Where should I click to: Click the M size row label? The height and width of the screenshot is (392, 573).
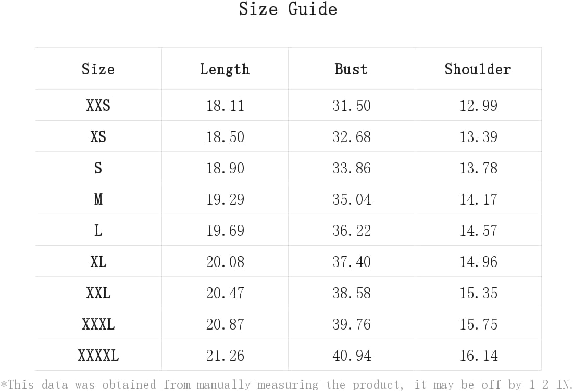click(98, 199)
